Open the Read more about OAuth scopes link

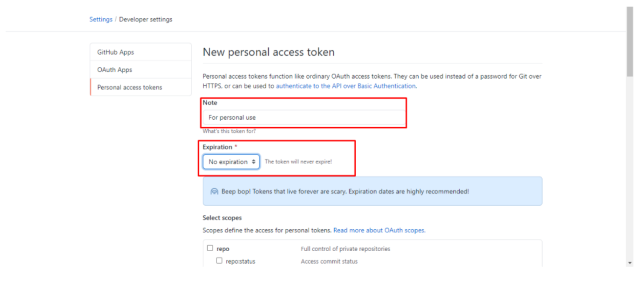click(379, 230)
